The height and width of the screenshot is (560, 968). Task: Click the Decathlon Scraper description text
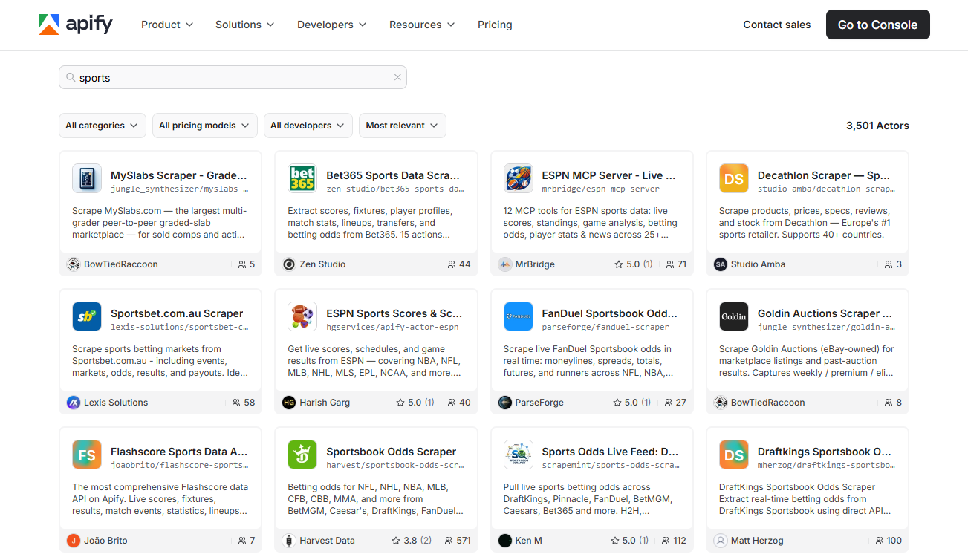point(805,223)
